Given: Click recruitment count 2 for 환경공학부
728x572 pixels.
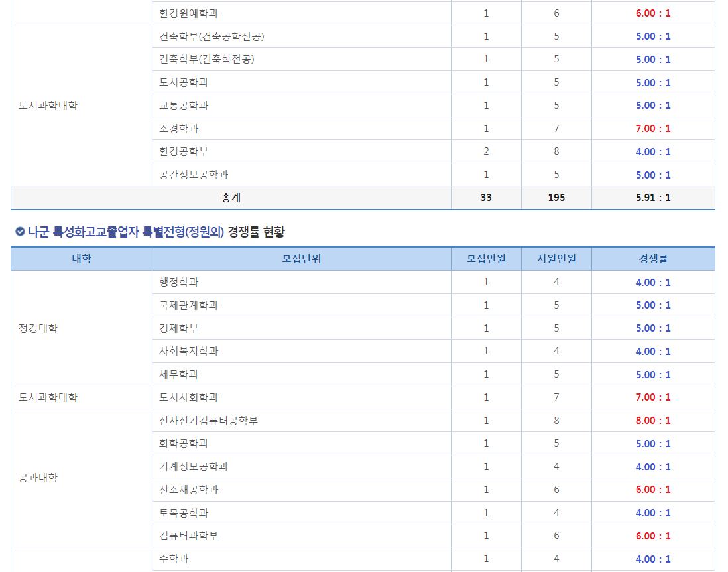Looking at the screenshot, I should 486,151.
